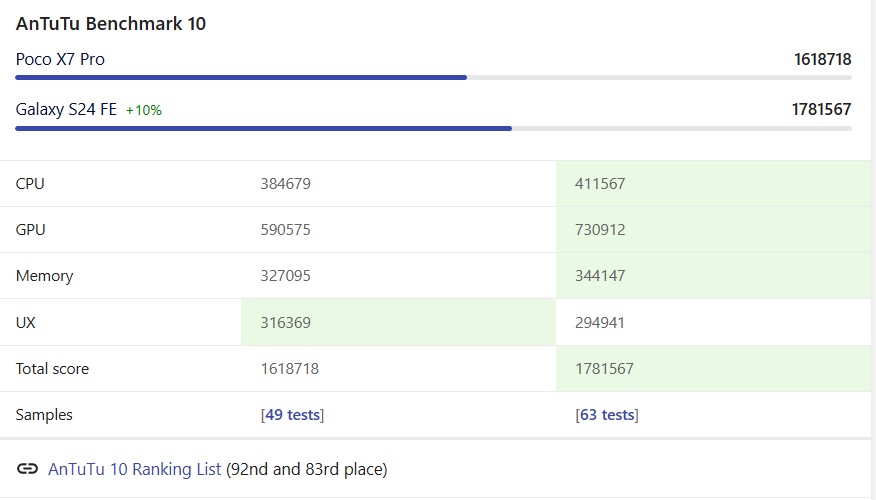Click the UX row label
Image resolution: width=876 pixels, height=500 pixels.
click(x=26, y=322)
